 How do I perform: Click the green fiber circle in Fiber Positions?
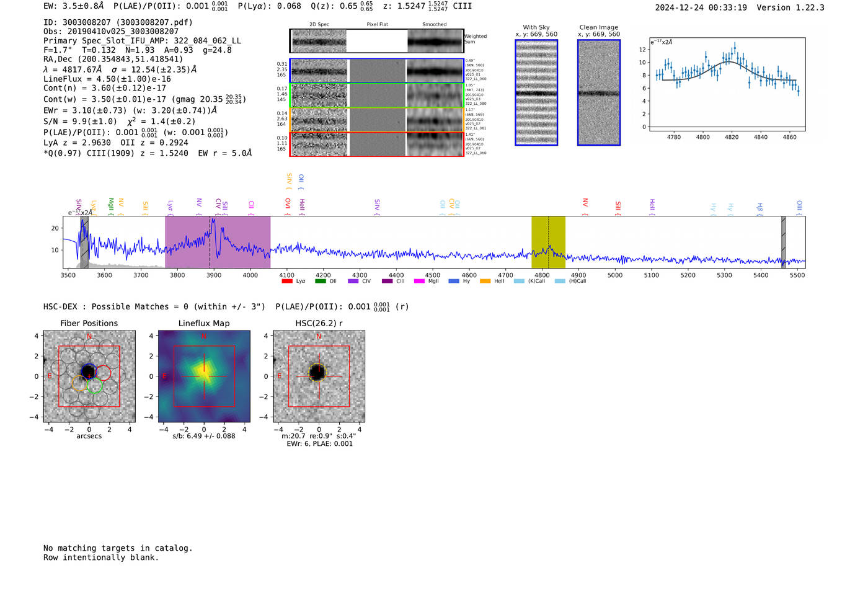click(94, 386)
